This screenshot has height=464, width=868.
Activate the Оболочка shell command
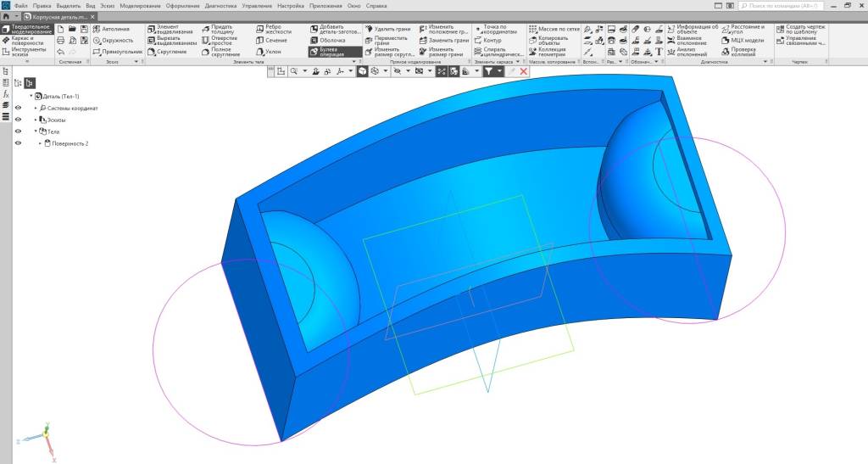click(328, 41)
